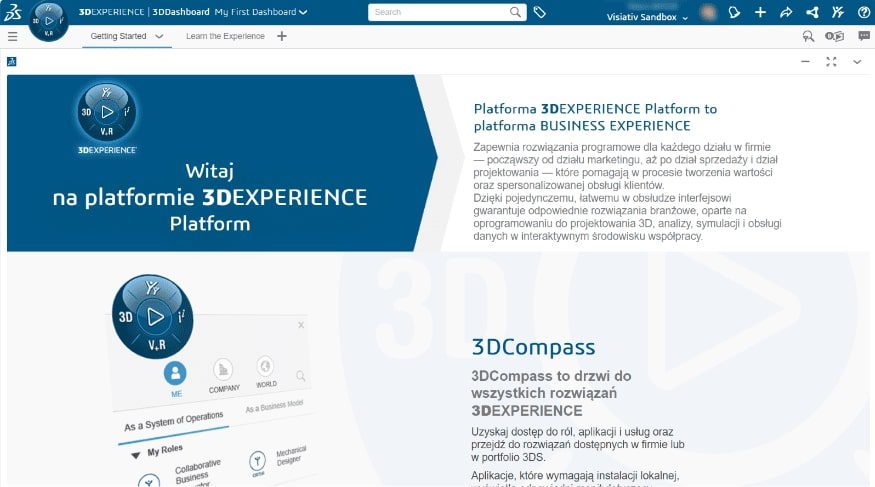Click the plus Add content icon
This screenshot has height=487, width=875.
coord(760,12)
